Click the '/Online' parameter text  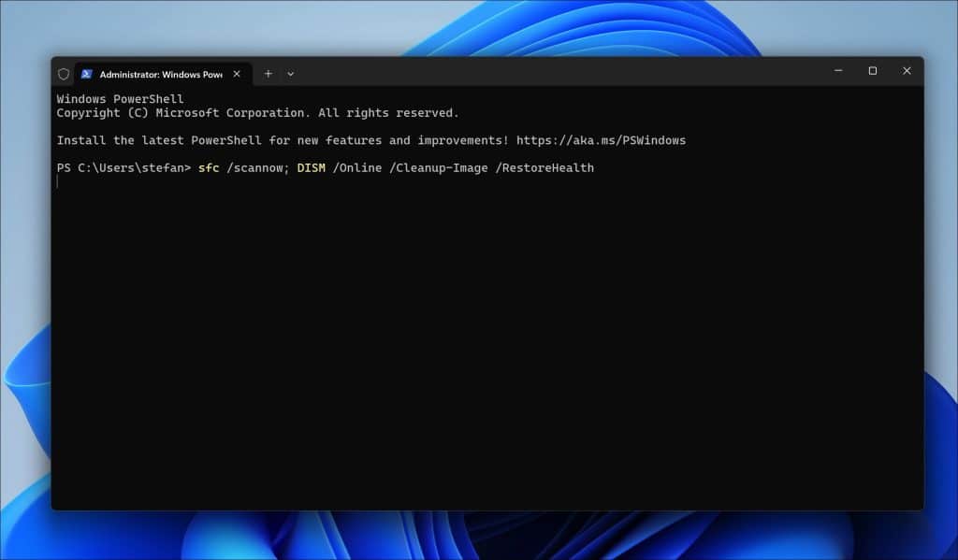(x=357, y=168)
